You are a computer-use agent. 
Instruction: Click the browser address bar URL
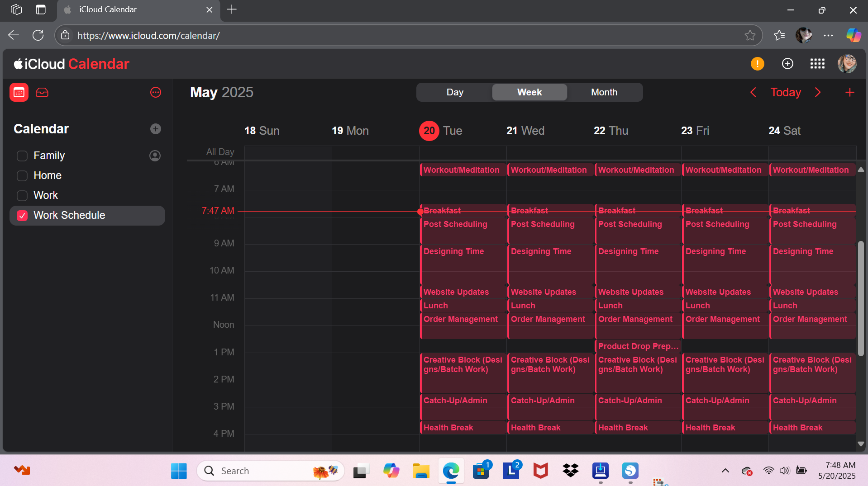click(x=148, y=36)
